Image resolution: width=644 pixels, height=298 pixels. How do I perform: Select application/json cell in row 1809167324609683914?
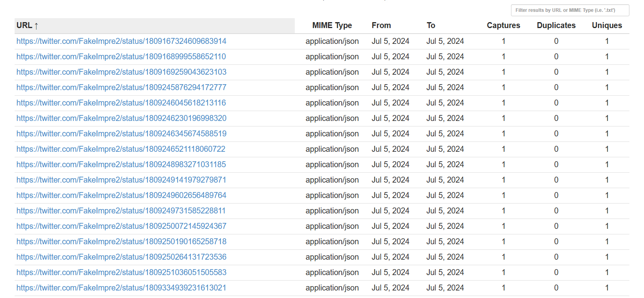point(332,41)
